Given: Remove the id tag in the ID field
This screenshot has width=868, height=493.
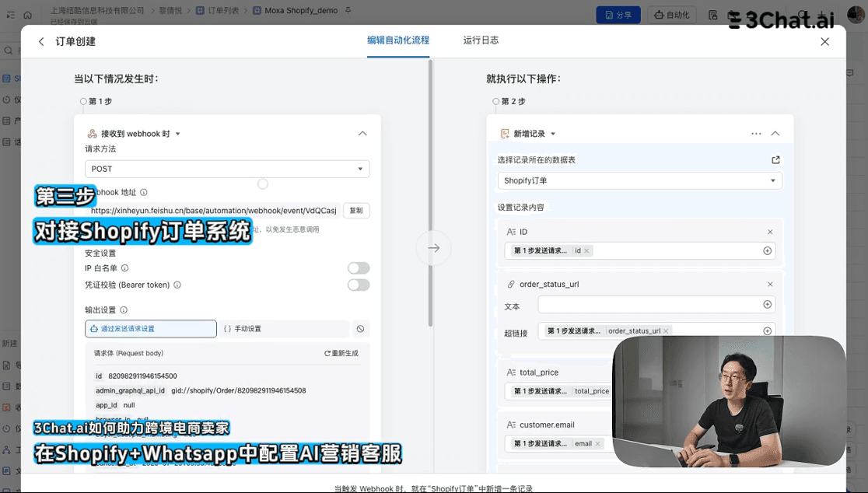Looking at the screenshot, I should click(586, 250).
